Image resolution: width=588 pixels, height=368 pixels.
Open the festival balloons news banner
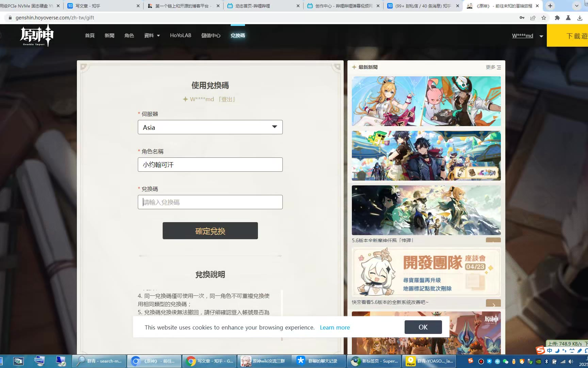(x=426, y=156)
